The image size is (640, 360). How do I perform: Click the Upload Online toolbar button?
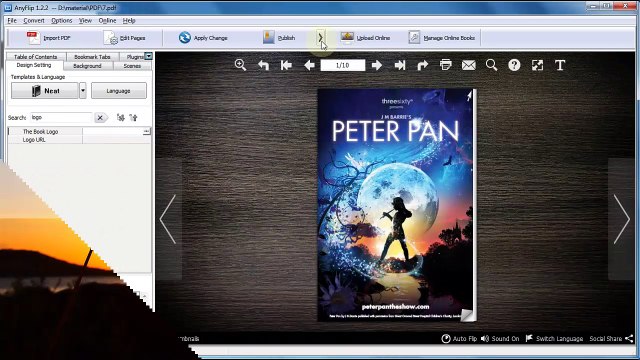[x=365, y=38]
